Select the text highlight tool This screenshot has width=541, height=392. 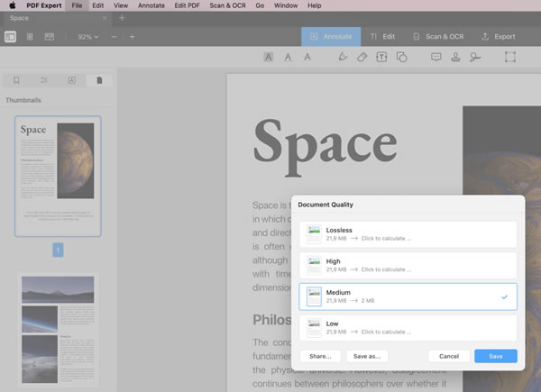pos(269,57)
